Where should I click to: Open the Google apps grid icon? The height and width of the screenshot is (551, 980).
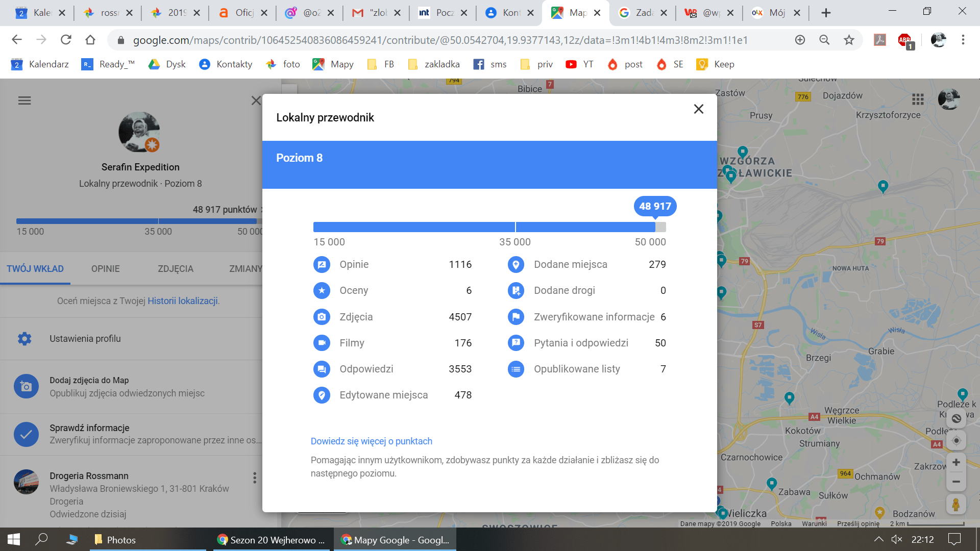point(918,99)
